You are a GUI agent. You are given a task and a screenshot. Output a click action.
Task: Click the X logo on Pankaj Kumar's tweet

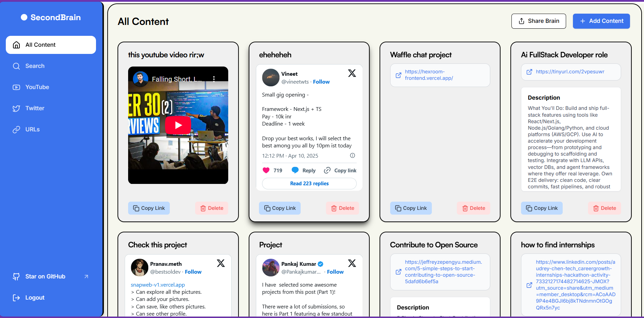tap(352, 263)
